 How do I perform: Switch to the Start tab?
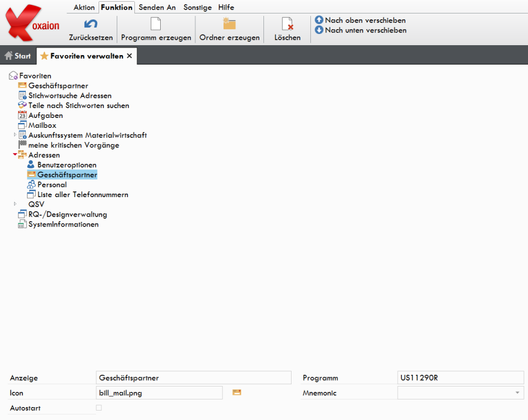(x=18, y=56)
